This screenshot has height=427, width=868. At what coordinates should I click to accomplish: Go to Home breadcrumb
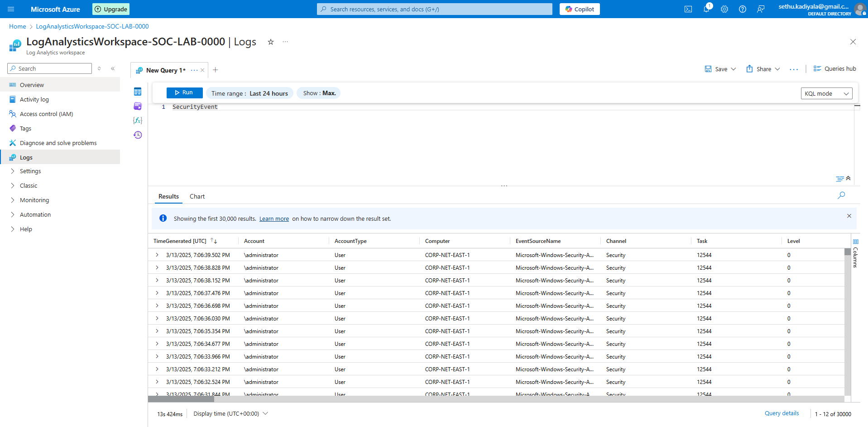(18, 26)
